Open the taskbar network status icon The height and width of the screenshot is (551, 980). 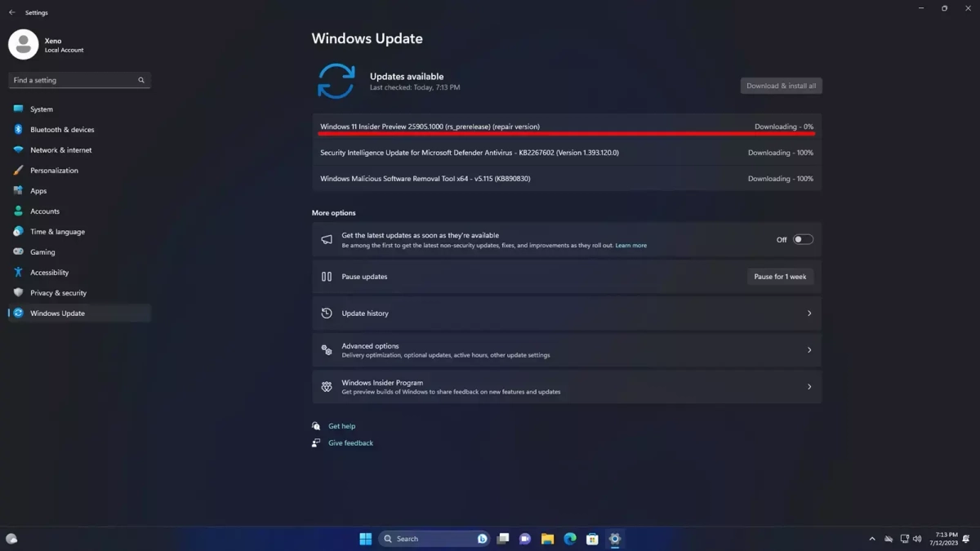click(904, 539)
